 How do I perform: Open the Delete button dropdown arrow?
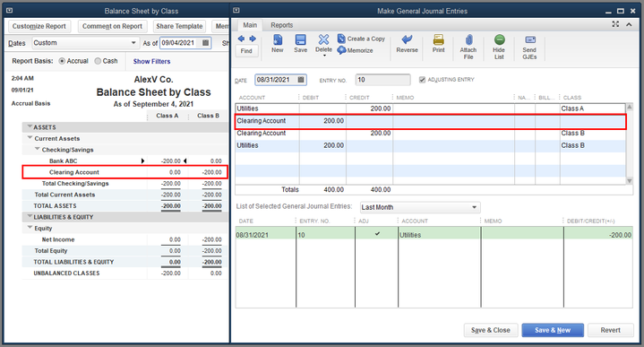click(x=324, y=55)
